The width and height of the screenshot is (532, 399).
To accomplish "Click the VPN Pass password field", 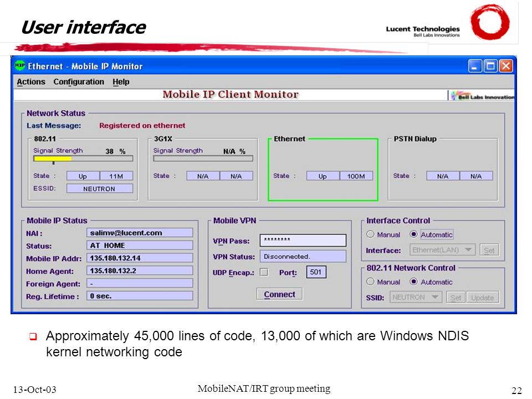I will pyautogui.click(x=303, y=240).
